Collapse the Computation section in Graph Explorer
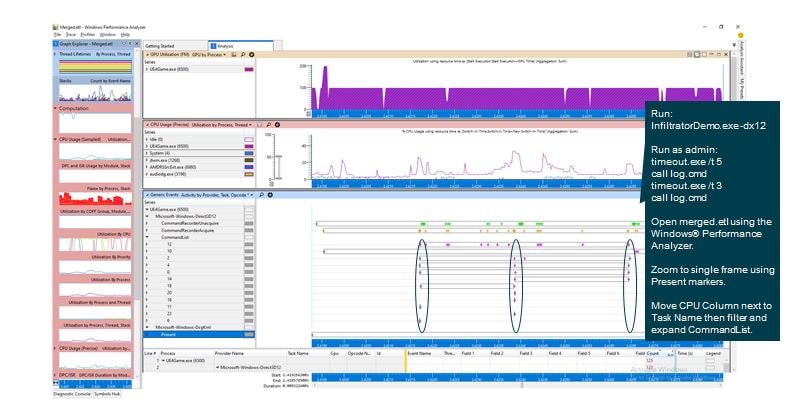The image size is (800, 402). pyautogui.click(x=55, y=109)
